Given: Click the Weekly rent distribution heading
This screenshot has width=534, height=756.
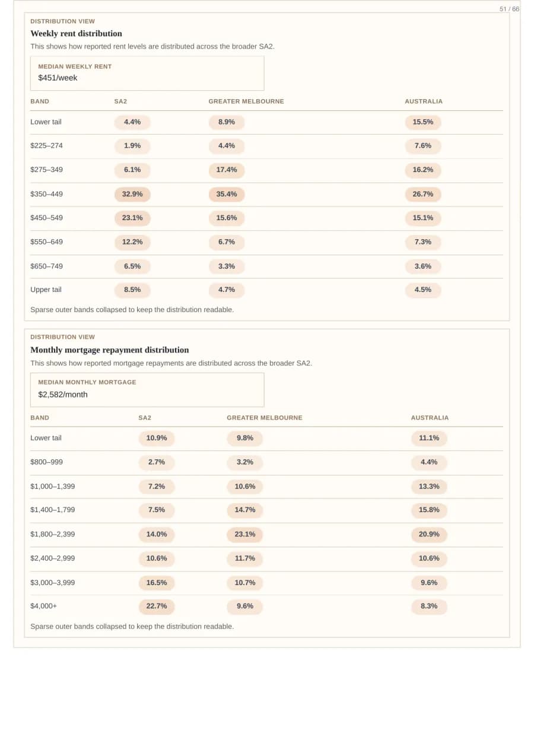Looking at the screenshot, I should pos(77,33).
